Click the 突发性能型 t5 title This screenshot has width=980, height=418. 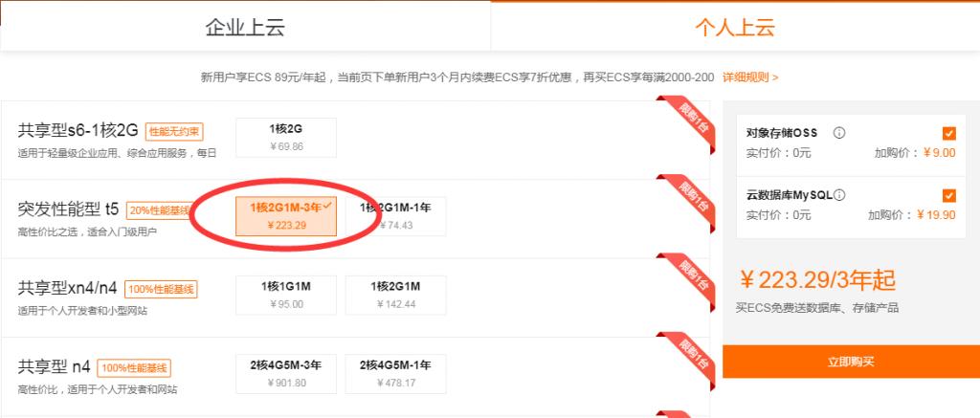tap(68, 209)
